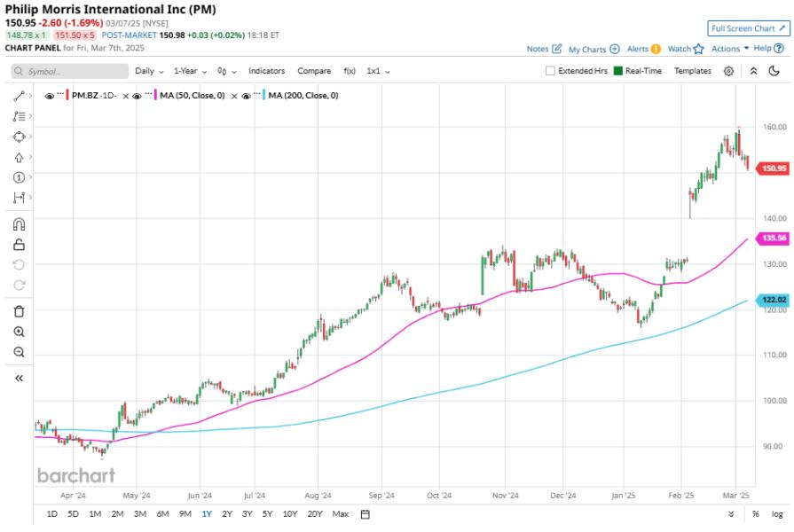Viewport: 794px width, 532px height.
Task: Select the 3M time range
Action: pyautogui.click(x=140, y=513)
